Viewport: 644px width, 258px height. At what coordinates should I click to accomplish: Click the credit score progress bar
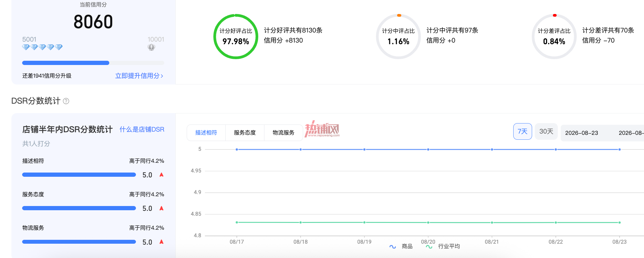click(x=93, y=63)
